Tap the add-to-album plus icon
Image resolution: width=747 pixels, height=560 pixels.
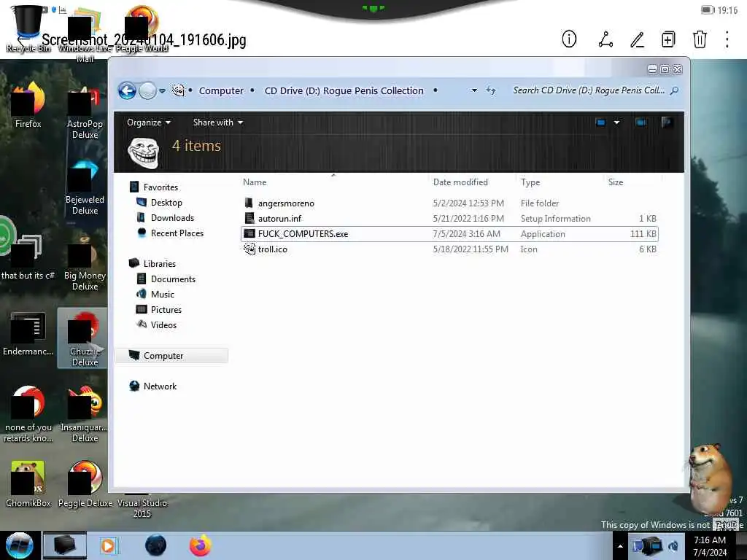[x=668, y=39]
